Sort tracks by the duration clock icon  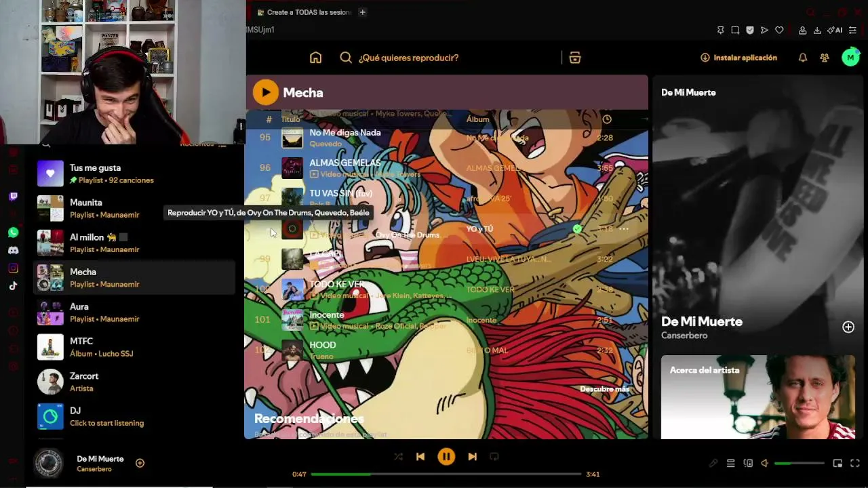[607, 119]
